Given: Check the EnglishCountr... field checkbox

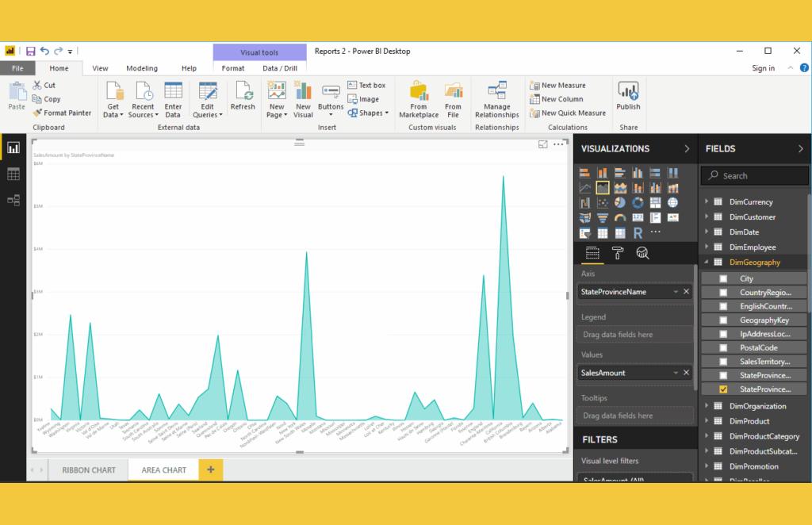Looking at the screenshot, I should click(723, 306).
